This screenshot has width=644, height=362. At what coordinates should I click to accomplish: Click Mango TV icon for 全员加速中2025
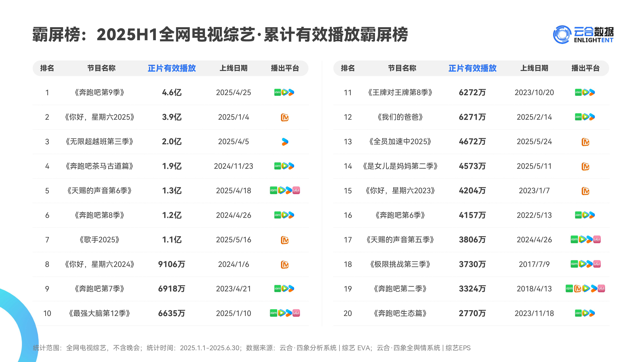[585, 142]
